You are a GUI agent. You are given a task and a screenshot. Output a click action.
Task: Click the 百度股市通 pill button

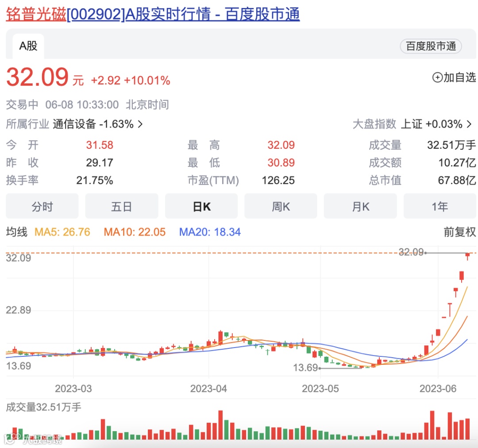click(431, 46)
